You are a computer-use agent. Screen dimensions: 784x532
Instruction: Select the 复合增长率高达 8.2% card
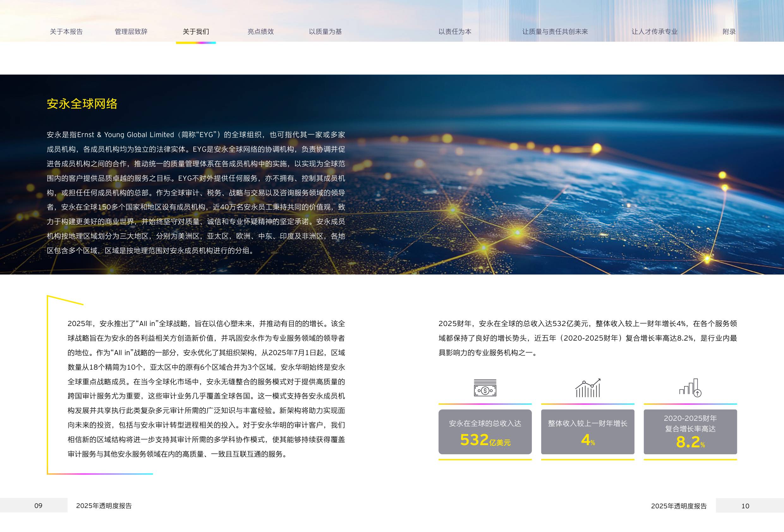pos(690,432)
